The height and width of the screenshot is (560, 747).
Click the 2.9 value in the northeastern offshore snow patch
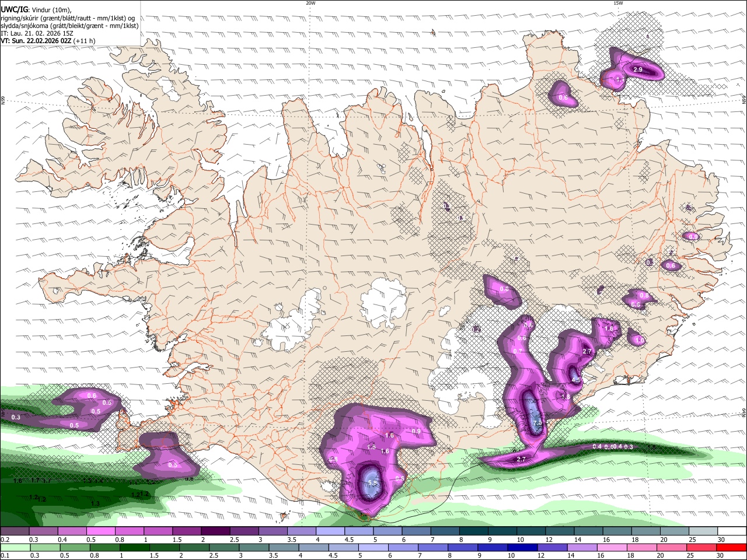(x=637, y=70)
